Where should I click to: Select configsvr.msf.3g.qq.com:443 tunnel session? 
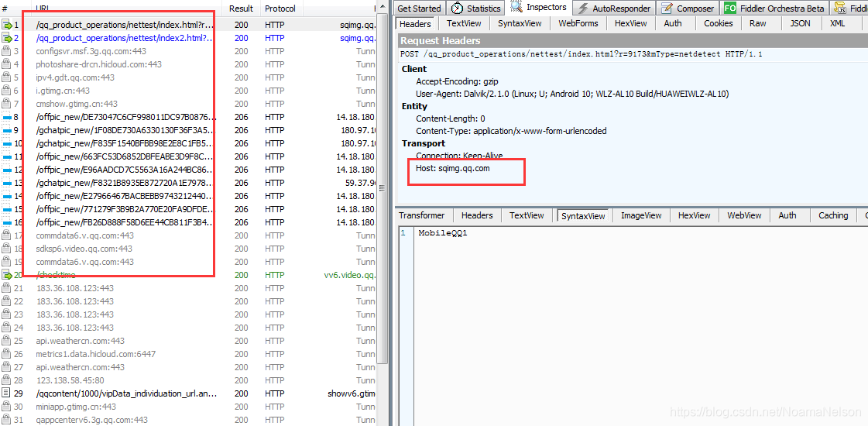click(188, 51)
